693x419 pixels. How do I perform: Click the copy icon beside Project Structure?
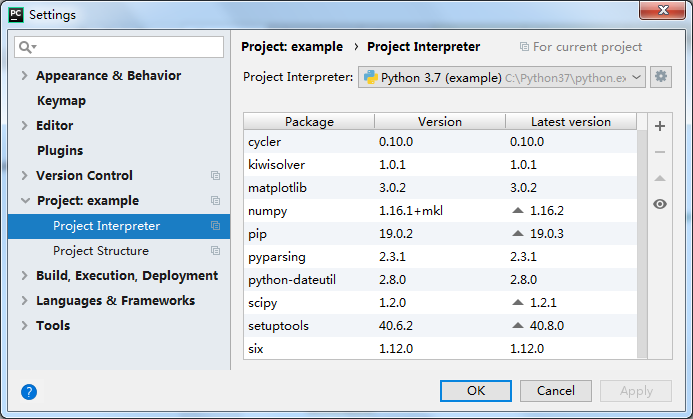tap(216, 251)
